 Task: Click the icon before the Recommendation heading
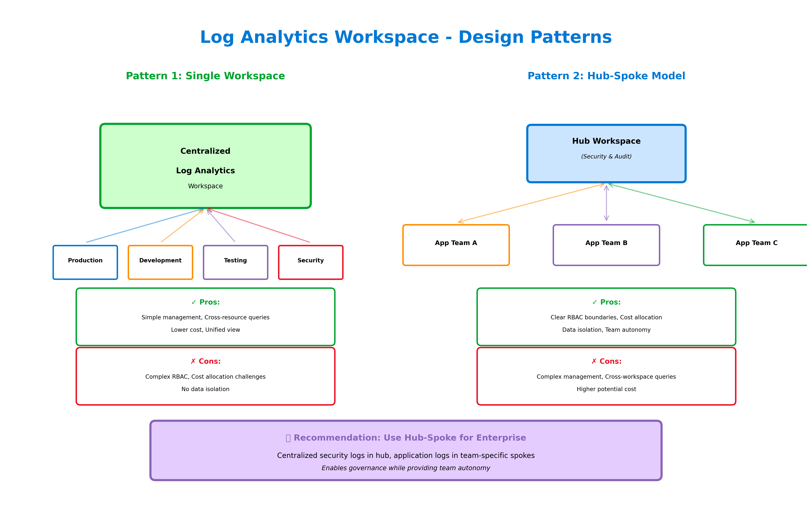pyautogui.click(x=288, y=438)
